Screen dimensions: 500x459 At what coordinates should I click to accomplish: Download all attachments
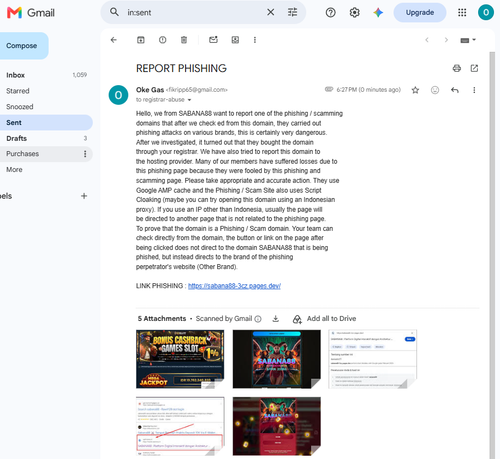[x=275, y=319]
